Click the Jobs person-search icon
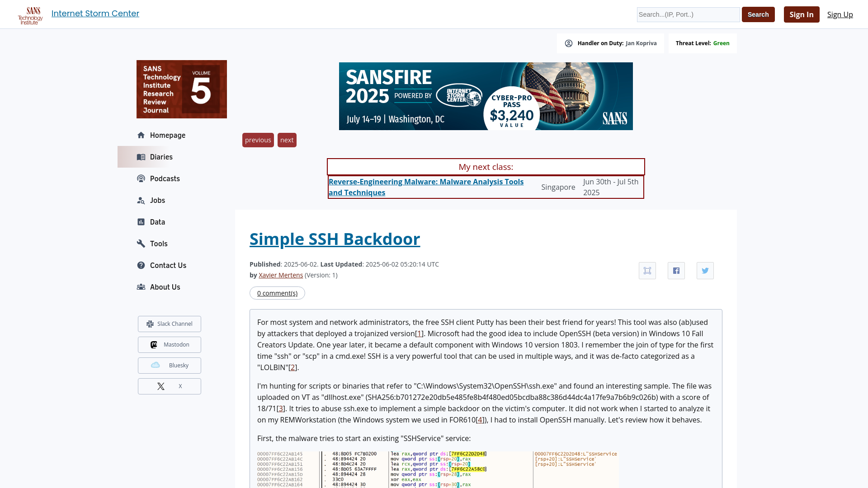The image size is (868, 488). tap(141, 200)
